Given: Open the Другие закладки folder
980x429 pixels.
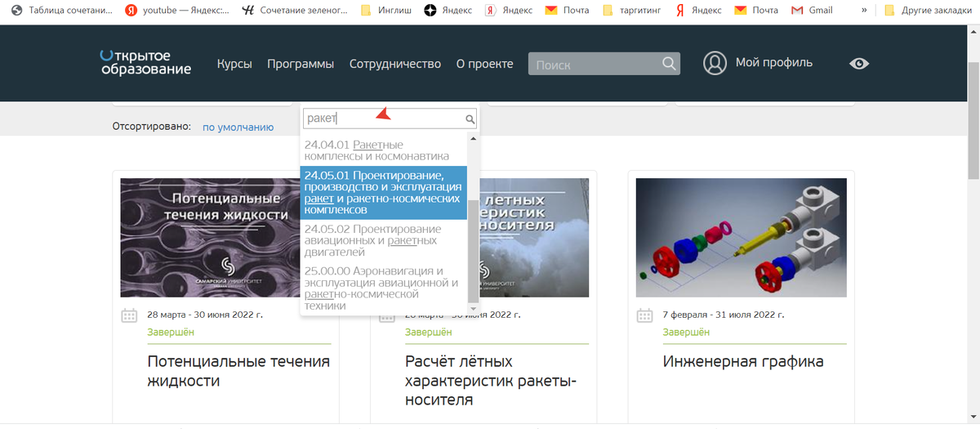Looking at the screenshot, I should point(929,11).
